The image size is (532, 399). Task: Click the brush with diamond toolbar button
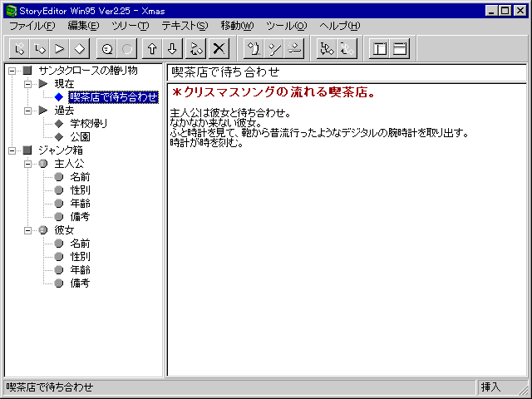tap(273, 49)
